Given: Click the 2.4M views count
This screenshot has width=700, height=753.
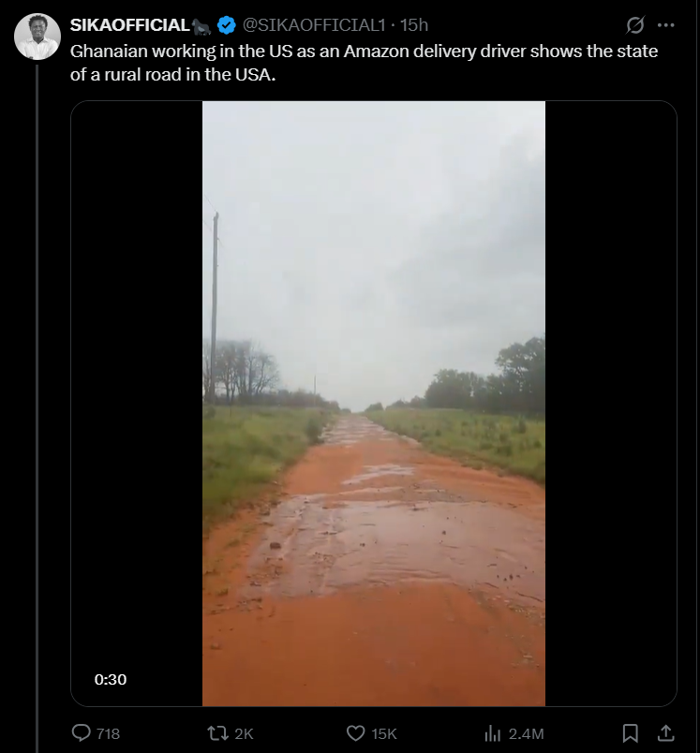Looking at the screenshot, I should pos(526,733).
